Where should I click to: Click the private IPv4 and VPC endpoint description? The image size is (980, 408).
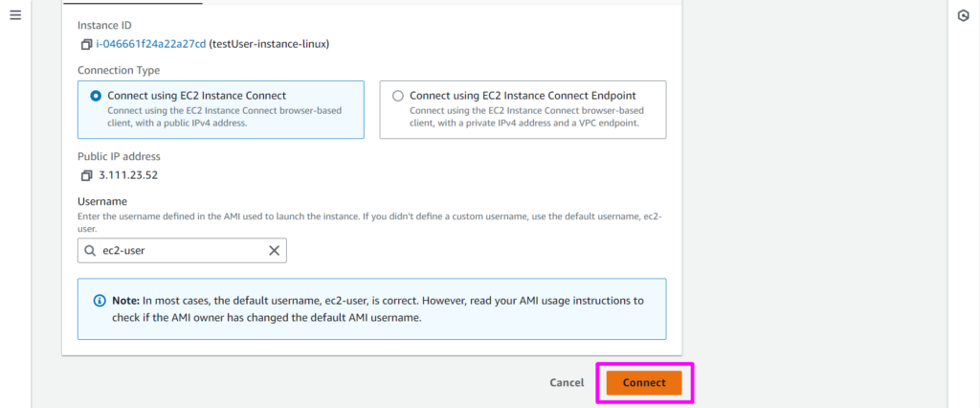pyautogui.click(x=524, y=116)
